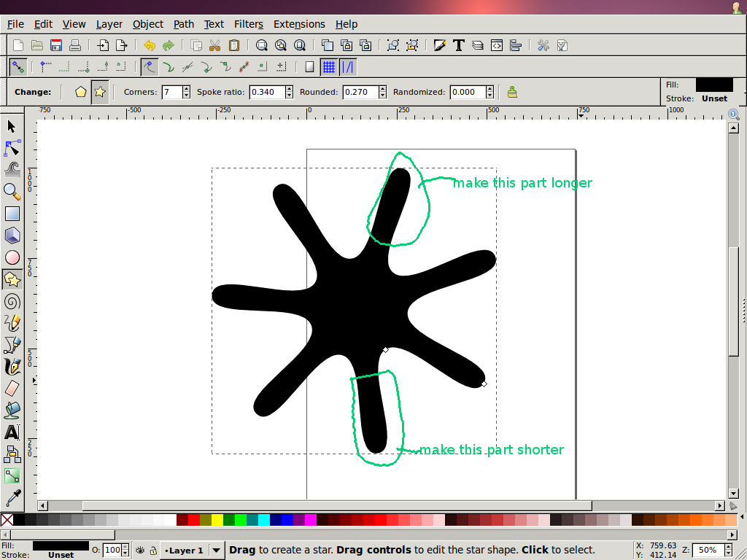Viewport: 747px width, 560px height.
Task: Open the XML editor from the toolbar
Action: pos(496,44)
